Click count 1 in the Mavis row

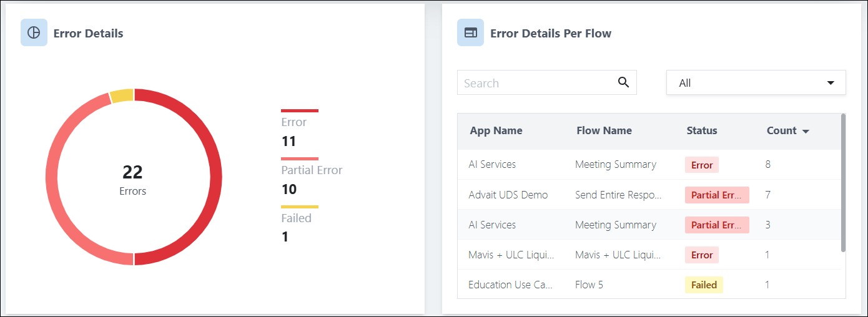[x=767, y=255]
